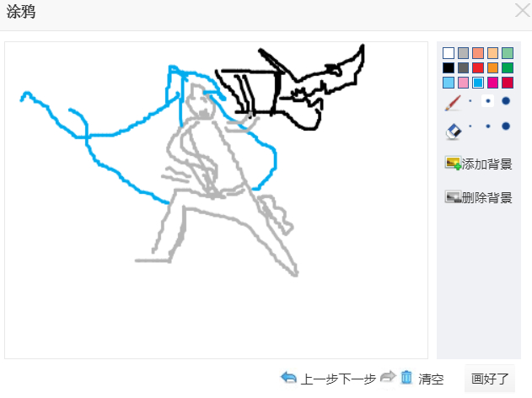Choose the largest brush size dot
This screenshot has width=532, height=398.
point(506,101)
